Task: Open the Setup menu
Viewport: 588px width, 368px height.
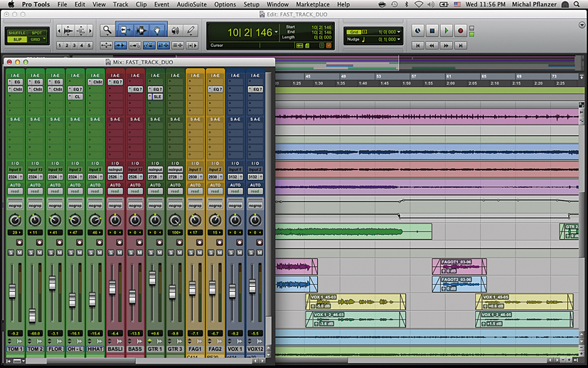Action: coord(251,4)
